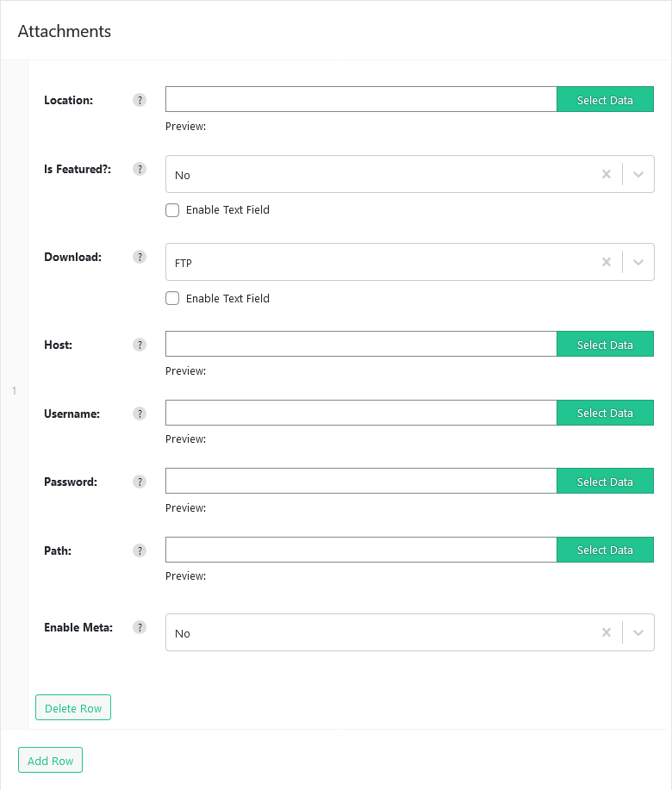672x790 pixels.
Task: Click Select Data next to Host
Action: [605, 344]
